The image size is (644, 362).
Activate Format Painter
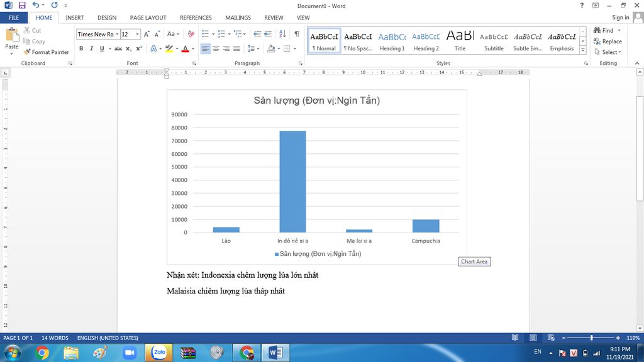coord(46,52)
